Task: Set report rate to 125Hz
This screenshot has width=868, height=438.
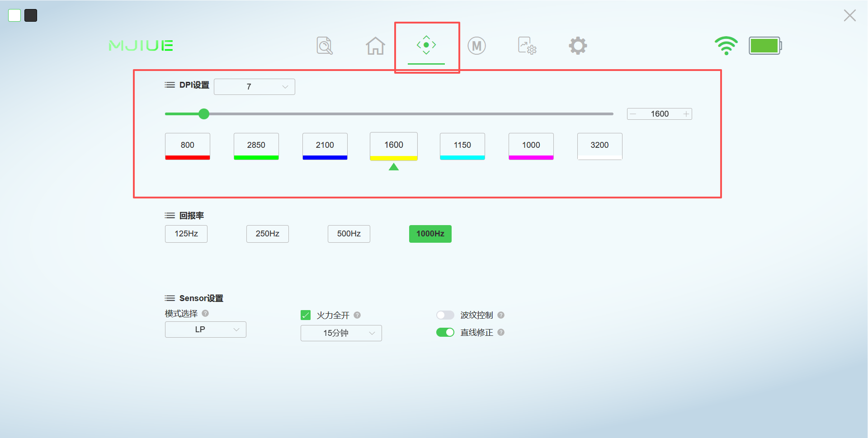Action: point(186,234)
